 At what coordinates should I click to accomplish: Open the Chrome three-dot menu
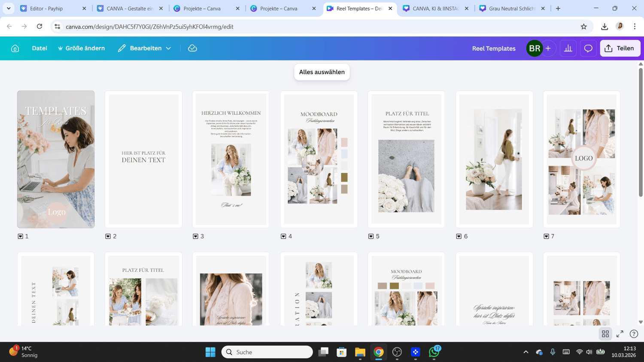[635, 27]
